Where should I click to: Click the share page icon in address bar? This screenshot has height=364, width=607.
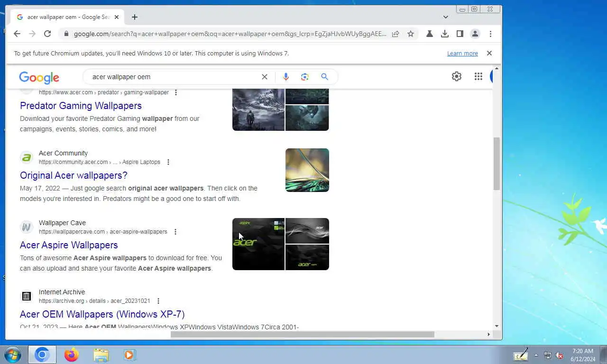[395, 34]
